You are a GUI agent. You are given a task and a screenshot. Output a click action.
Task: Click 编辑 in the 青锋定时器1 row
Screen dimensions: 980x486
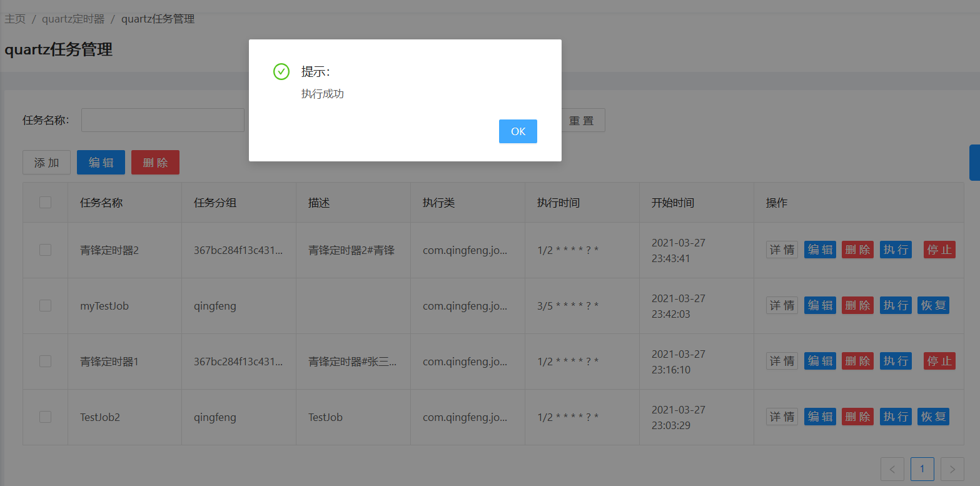(x=820, y=361)
